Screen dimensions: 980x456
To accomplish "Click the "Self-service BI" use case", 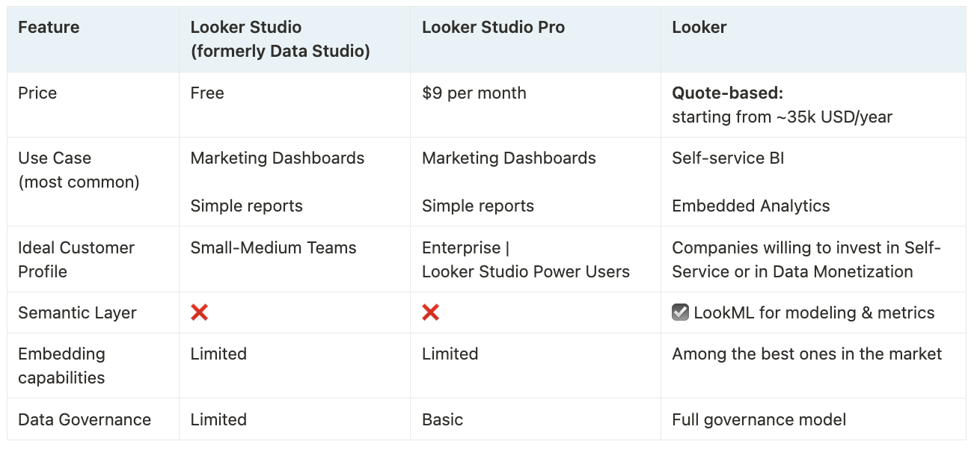I will [728, 158].
